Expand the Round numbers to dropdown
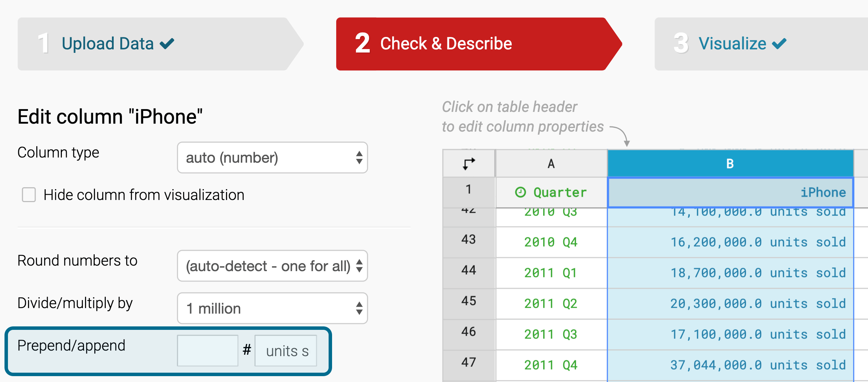Screen dimensions: 868x382 (272, 266)
